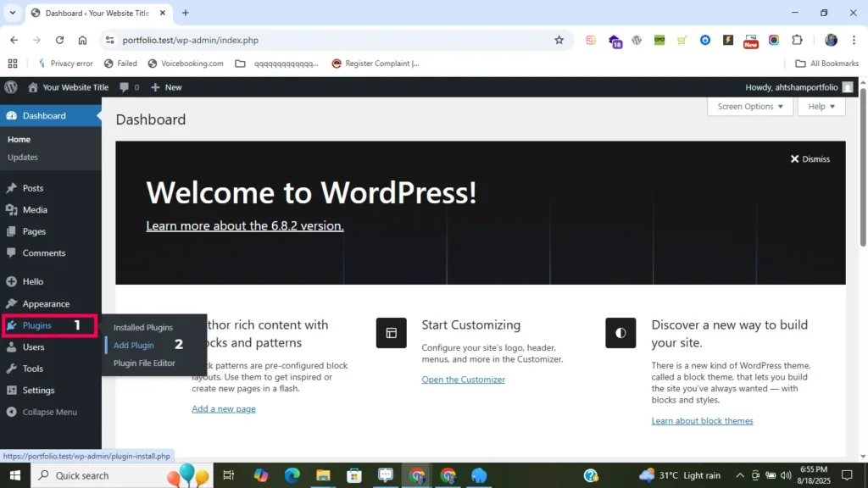Click the + New button in admin bar

point(166,87)
